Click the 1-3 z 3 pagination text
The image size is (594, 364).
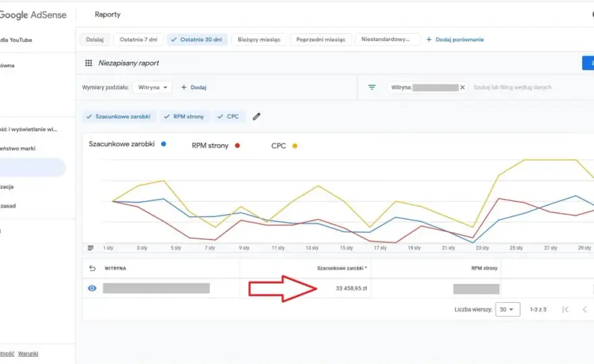538,309
